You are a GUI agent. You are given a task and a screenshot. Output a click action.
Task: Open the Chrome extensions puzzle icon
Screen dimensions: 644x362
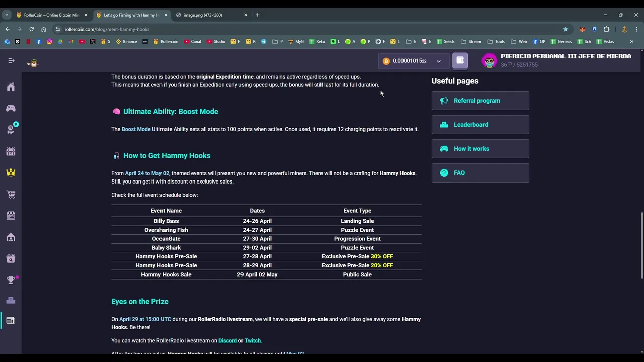click(606, 29)
